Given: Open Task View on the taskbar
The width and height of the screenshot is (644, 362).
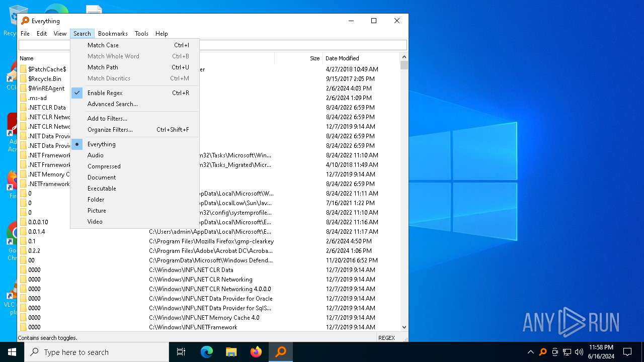Looking at the screenshot, I should click(181, 352).
